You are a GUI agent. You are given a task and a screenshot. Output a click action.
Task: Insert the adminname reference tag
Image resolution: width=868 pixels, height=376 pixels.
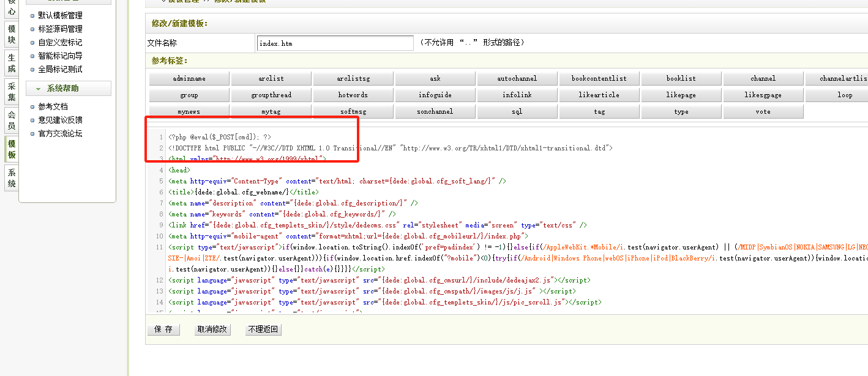click(189, 78)
